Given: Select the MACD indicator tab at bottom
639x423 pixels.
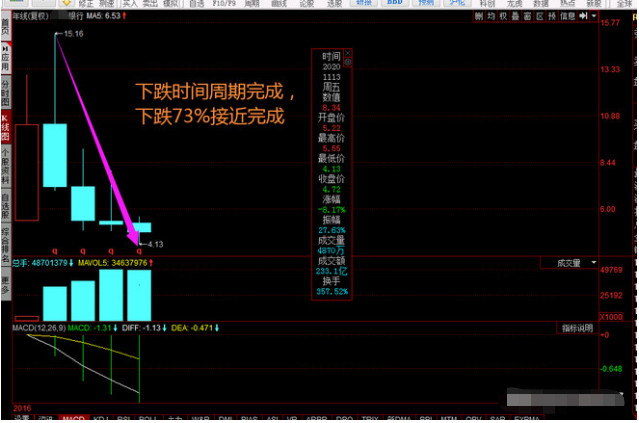Looking at the screenshot, I should pyautogui.click(x=73, y=419).
